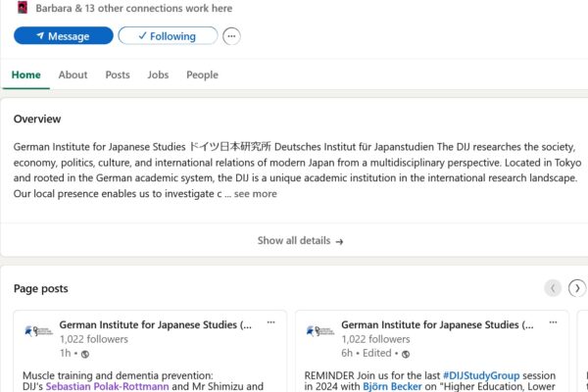588x392 pixels.
Task: Click the previous posts carousel arrow
Action: click(x=553, y=288)
